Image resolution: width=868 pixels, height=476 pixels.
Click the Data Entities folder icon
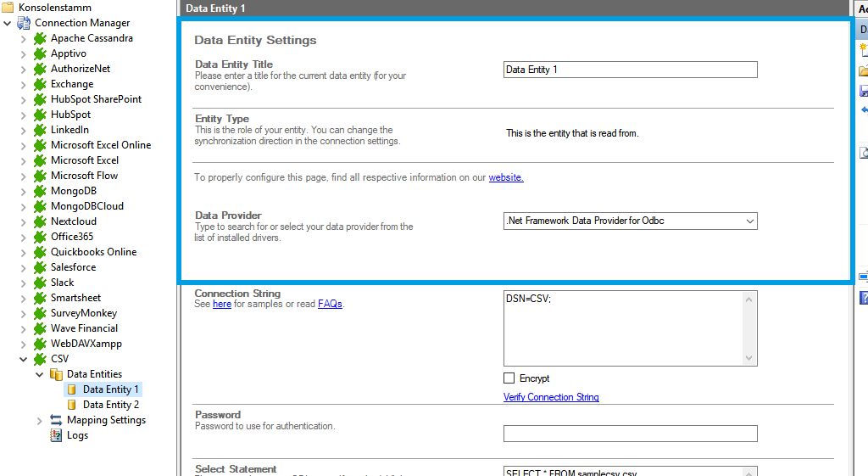[56, 374]
